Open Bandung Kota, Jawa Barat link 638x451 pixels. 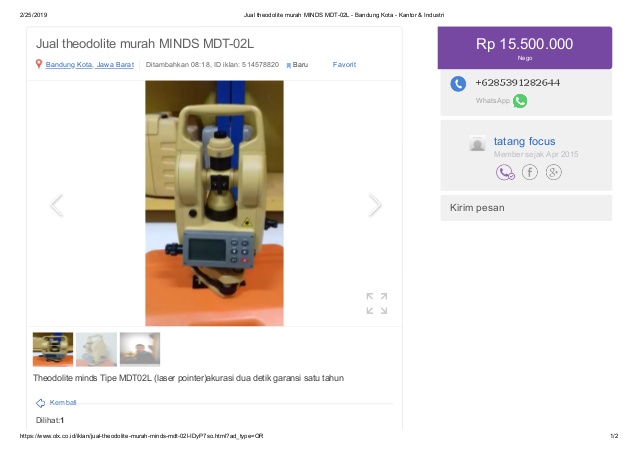click(90, 64)
